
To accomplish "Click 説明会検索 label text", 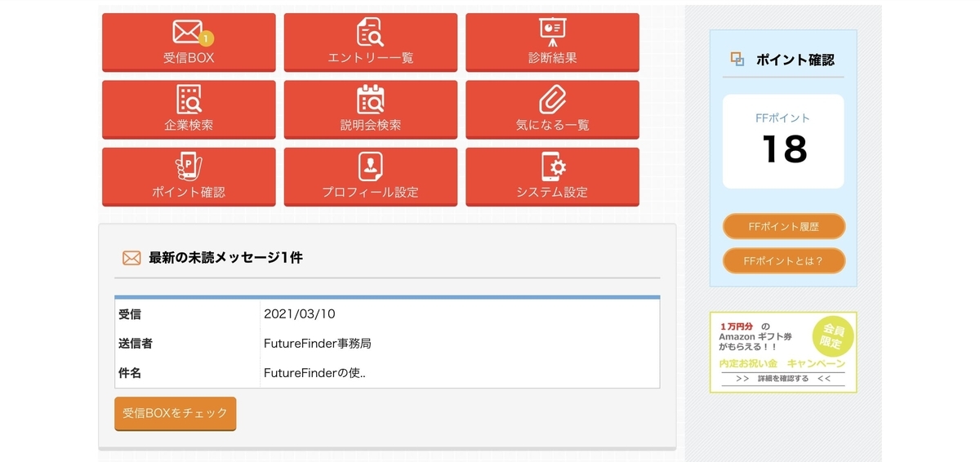I will coord(370,125).
